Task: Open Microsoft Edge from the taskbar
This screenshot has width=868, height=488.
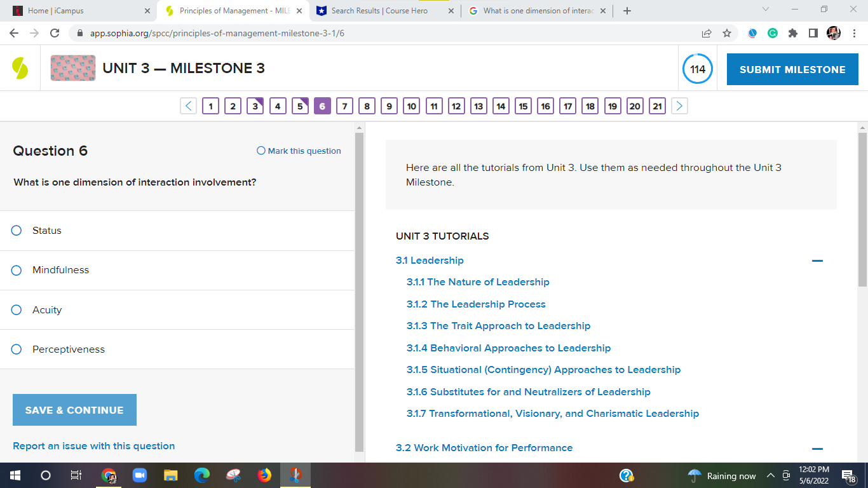Action: 202,475
